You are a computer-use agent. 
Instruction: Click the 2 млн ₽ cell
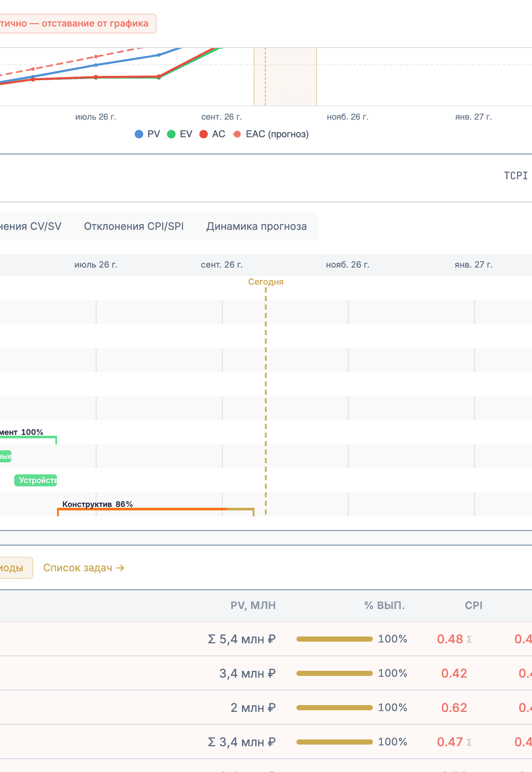click(x=253, y=708)
